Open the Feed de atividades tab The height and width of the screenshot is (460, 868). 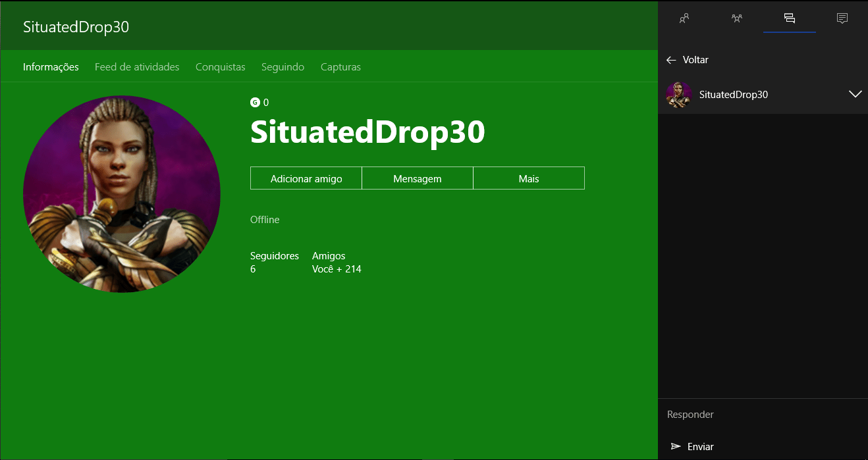(x=137, y=66)
